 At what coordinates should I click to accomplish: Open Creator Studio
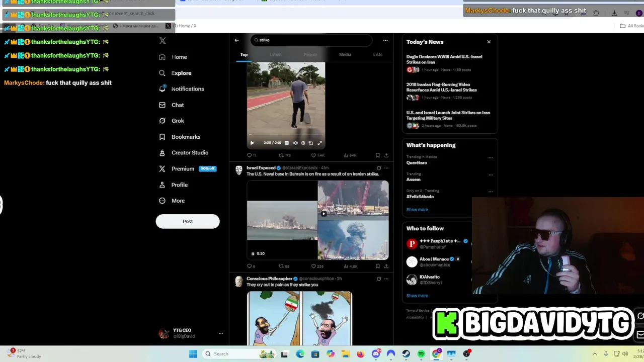184,153
